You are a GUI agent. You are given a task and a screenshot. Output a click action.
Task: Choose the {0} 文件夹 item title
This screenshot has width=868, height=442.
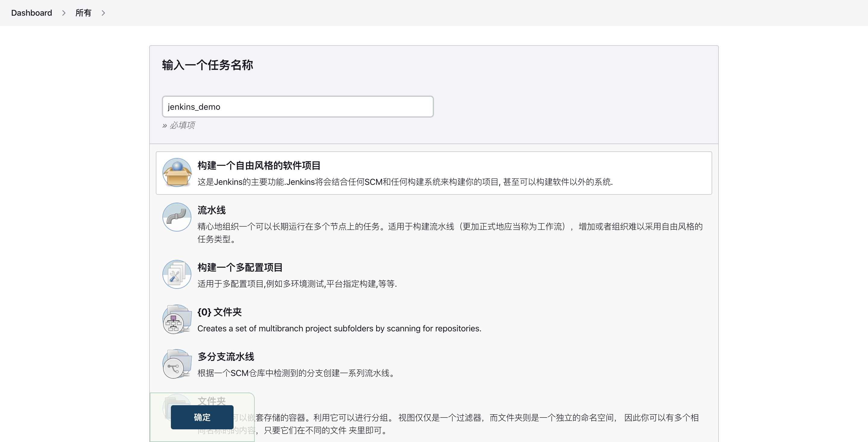pos(220,312)
